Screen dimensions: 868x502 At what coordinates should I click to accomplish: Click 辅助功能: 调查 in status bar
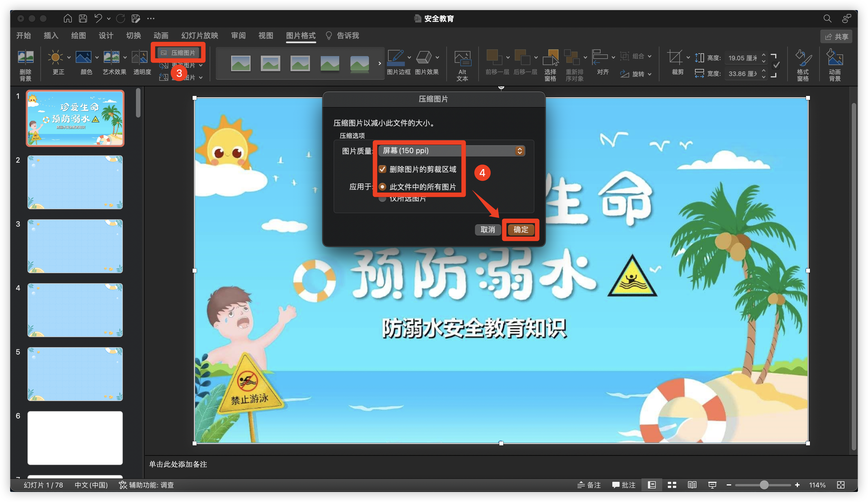pyautogui.click(x=146, y=485)
